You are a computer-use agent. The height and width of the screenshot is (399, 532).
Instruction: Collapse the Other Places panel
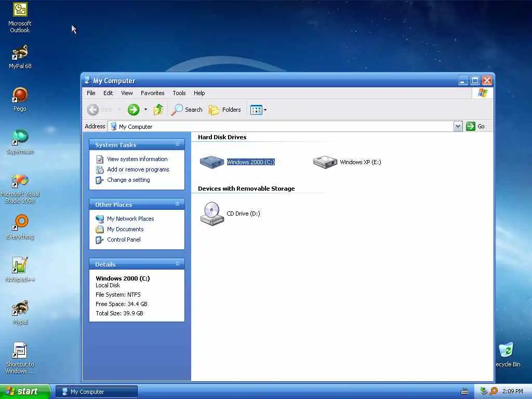click(178, 204)
